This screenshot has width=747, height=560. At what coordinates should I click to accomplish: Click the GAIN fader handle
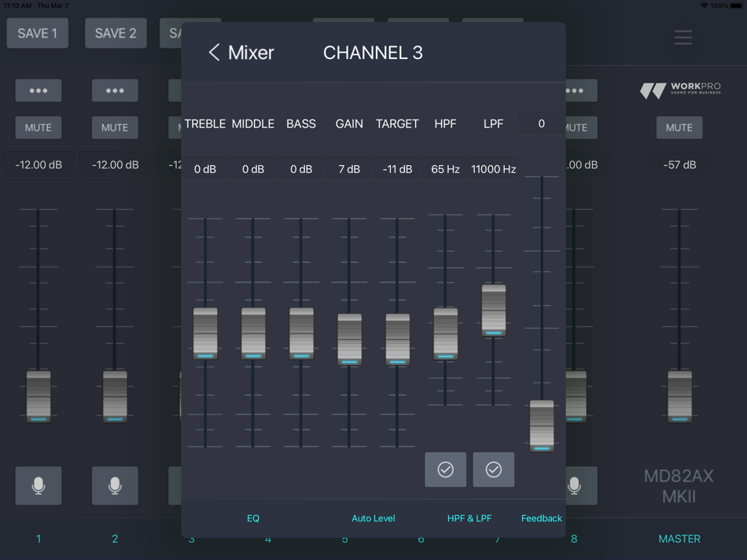pos(350,339)
